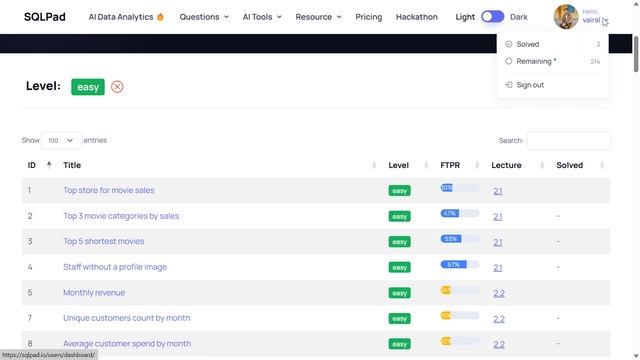Open question Average customer spend by month
Viewport: 640px width, 360px height.
coord(127,344)
